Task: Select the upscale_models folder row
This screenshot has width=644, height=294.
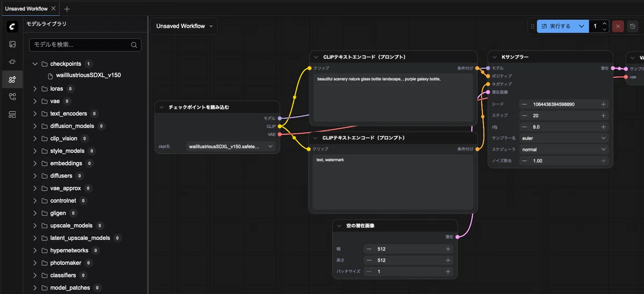Action: [x=86, y=225]
